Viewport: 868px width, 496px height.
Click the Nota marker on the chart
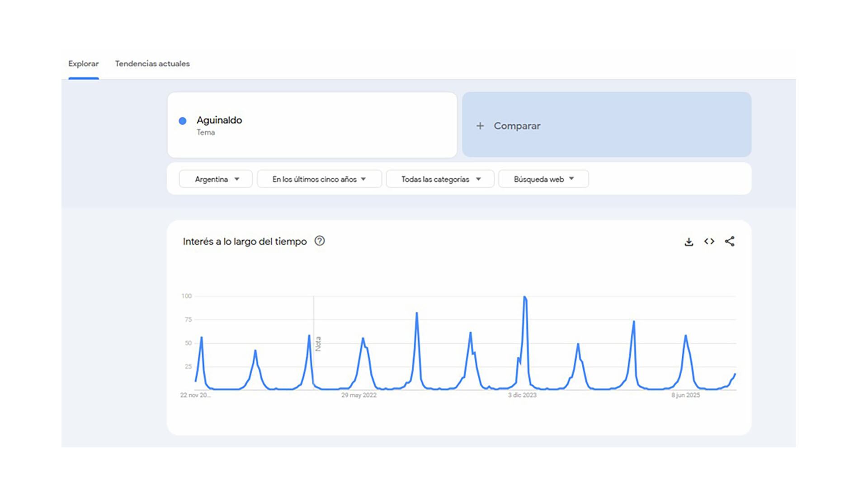tap(318, 344)
